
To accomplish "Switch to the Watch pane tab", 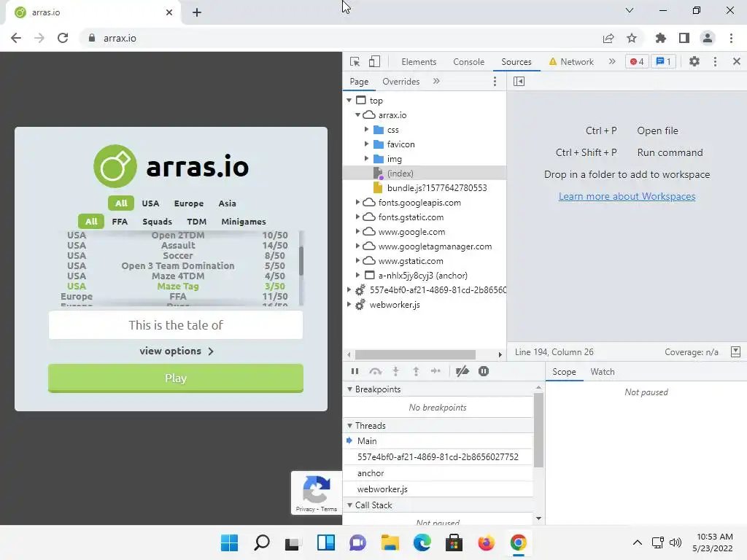I will [x=603, y=372].
